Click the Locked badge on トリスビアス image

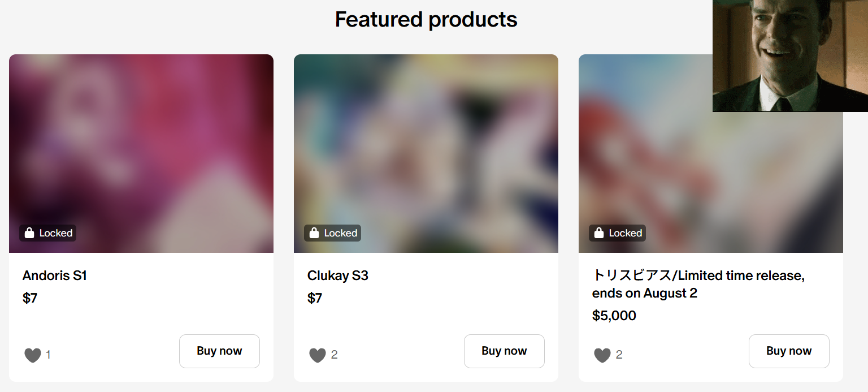tap(618, 233)
